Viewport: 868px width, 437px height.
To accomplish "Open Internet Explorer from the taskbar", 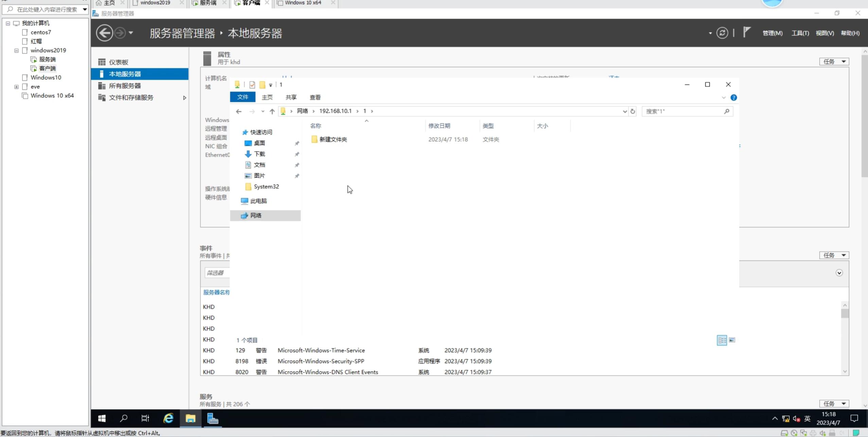I will pyautogui.click(x=168, y=418).
